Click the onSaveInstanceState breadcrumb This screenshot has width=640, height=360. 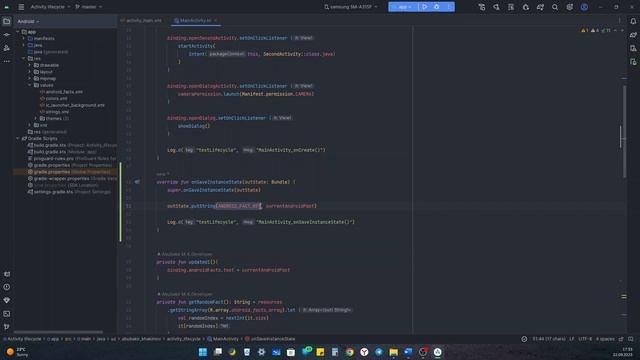pyautogui.click(x=270, y=339)
